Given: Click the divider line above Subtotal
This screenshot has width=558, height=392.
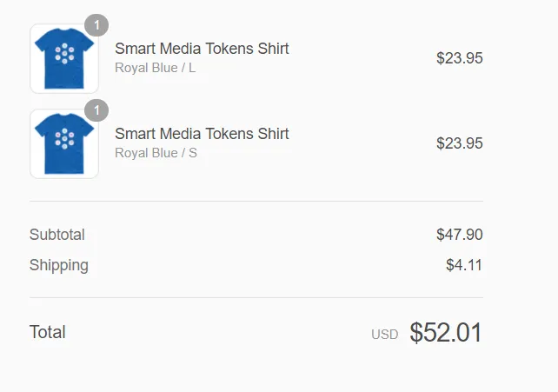Looking at the screenshot, I should [x=256, y=201].
